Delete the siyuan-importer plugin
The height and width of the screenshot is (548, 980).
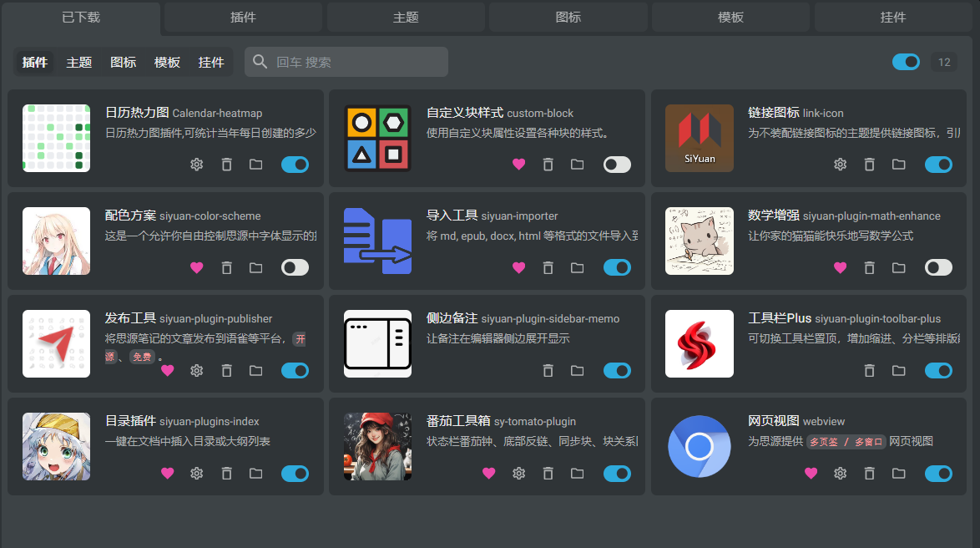548,268
